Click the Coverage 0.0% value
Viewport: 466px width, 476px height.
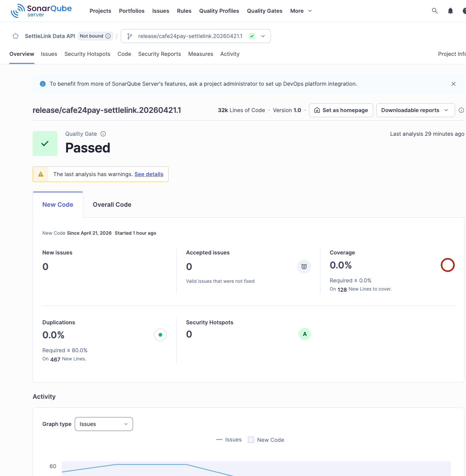click(341, 265)
